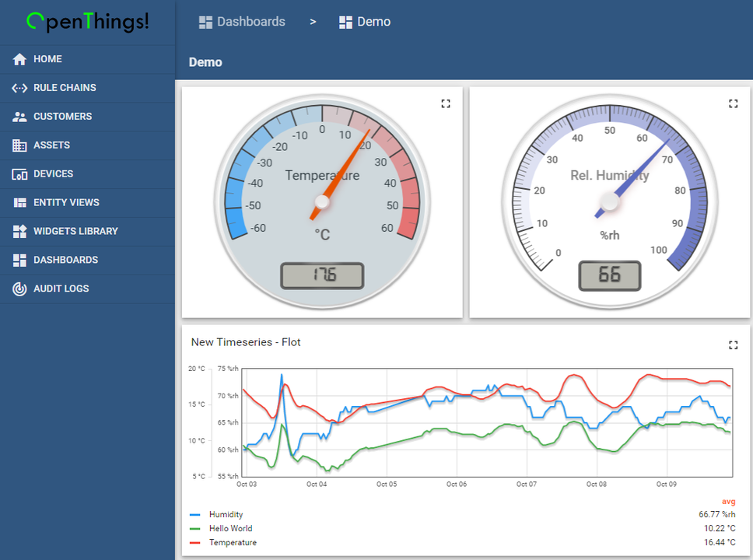The width and height of the screenshot is (753, 560).
Task: Click the Assets building icon
Action: pyautogui.click(x=19, y=145)
